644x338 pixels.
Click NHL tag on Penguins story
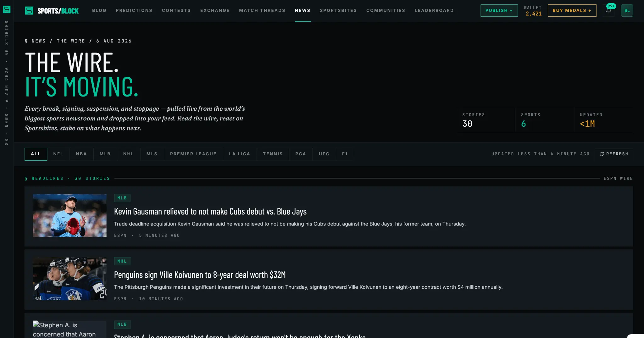122,261
